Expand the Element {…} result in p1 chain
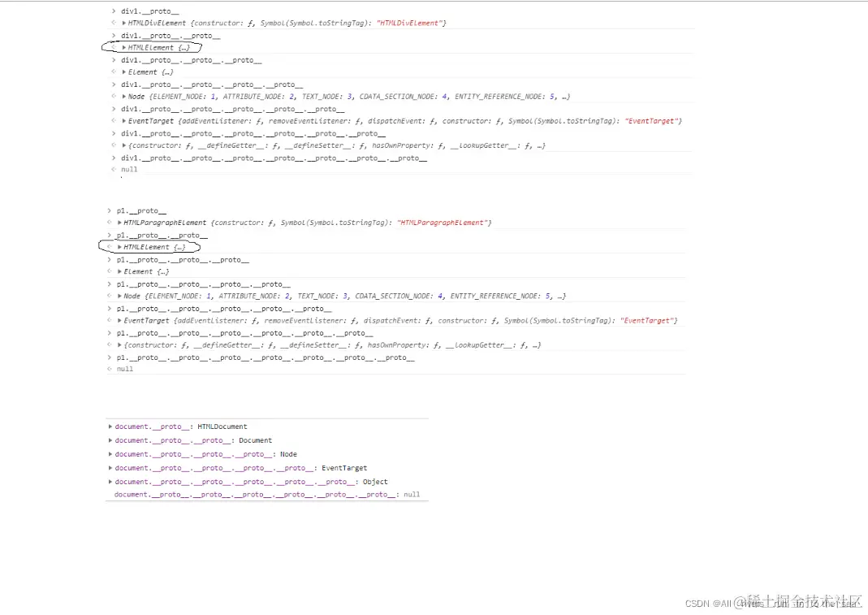Image resolution: width=868 pixels, height=615 pixels. pyautogui.click(x=119, y=271)
